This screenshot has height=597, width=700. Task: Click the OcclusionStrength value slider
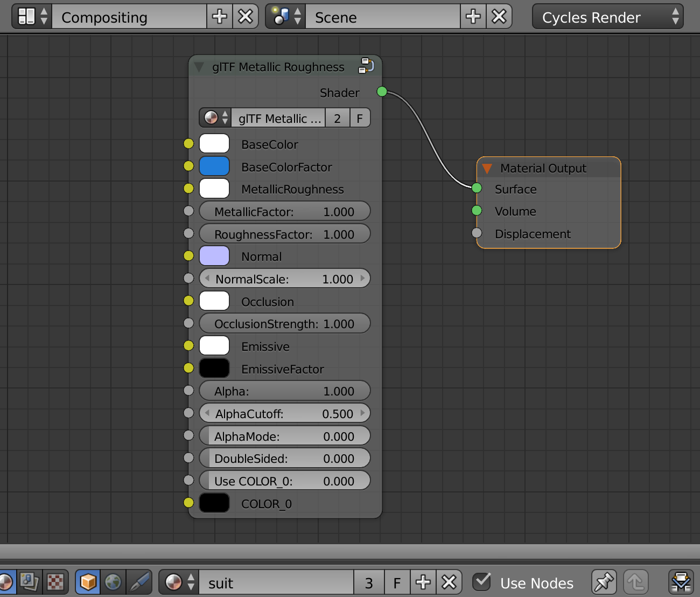285,323
